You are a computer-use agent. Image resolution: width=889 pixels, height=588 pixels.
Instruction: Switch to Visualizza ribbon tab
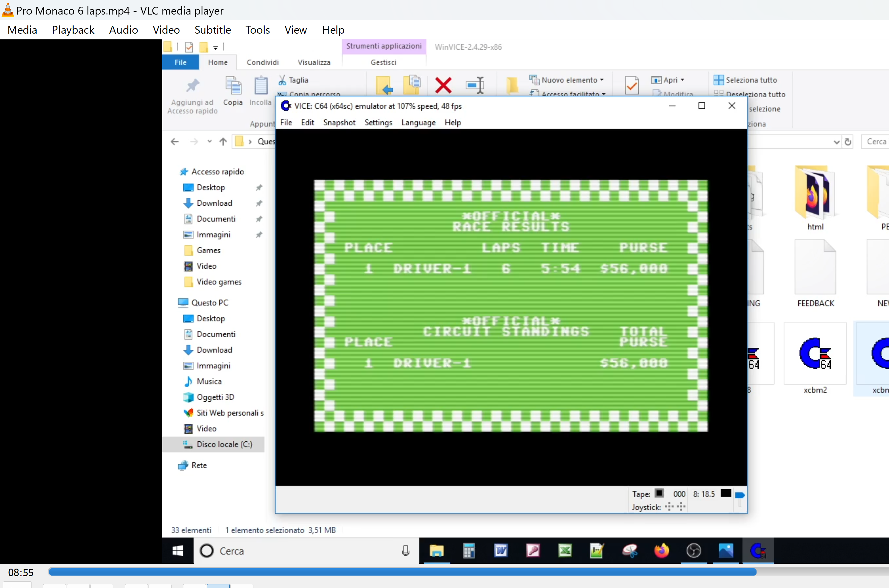314,62
